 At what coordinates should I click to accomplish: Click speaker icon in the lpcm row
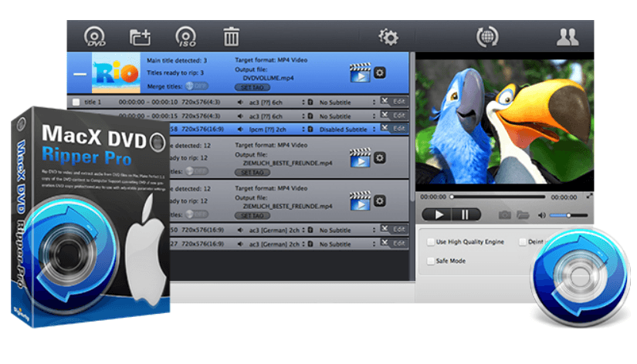(x=240, y=129)
